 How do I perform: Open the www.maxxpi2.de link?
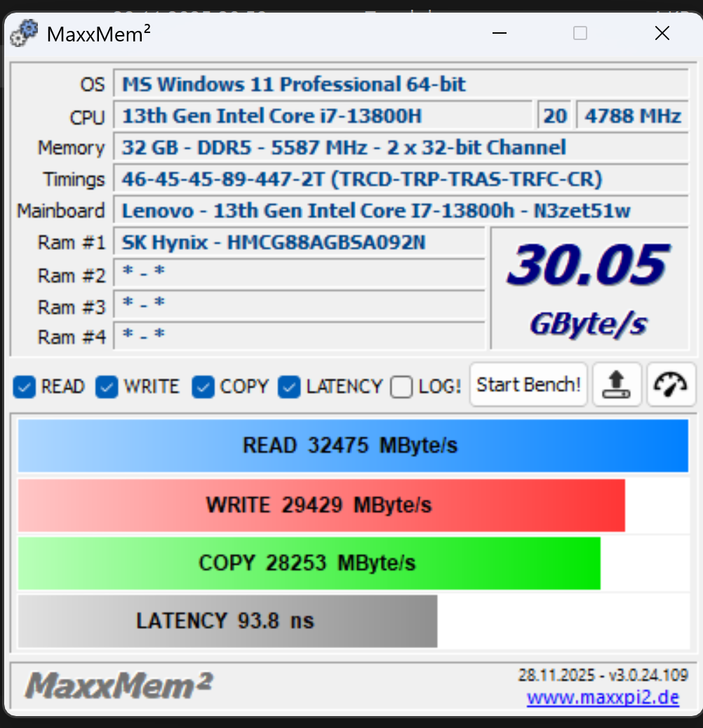[603, 697]
